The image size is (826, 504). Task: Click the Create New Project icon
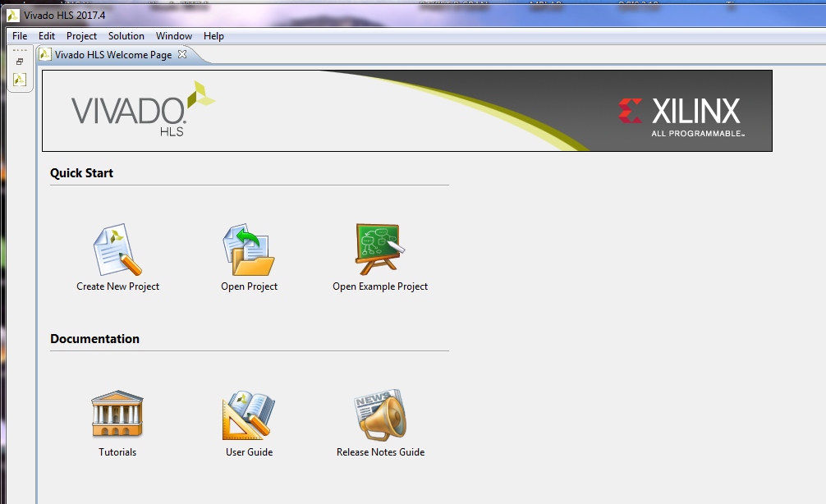point(117,250)
